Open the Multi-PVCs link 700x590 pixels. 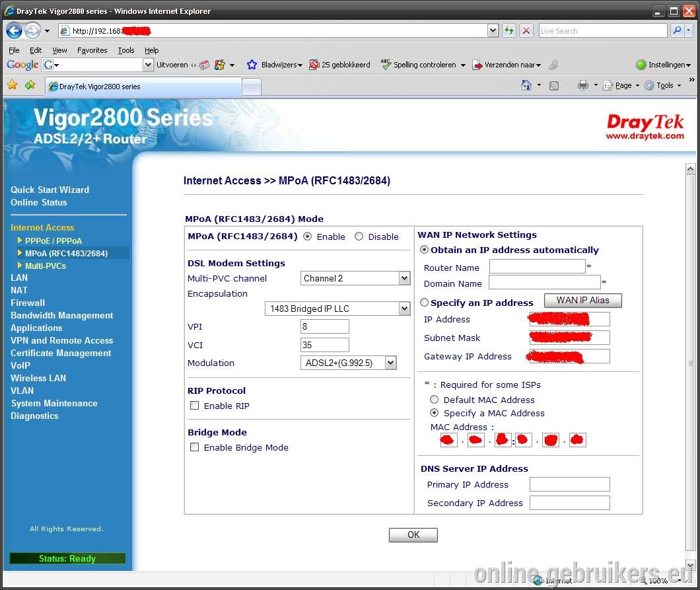[46, 266]
